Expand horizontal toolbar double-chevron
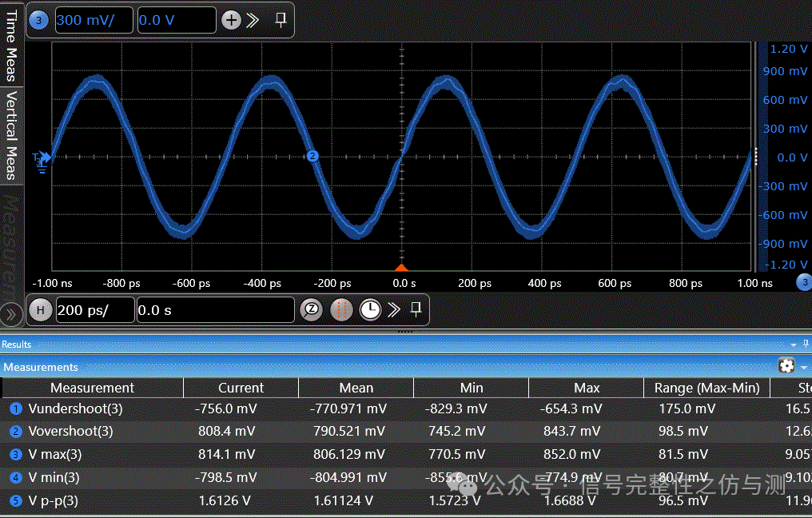Viewport: 812px width, 518px height. (393, 310)
